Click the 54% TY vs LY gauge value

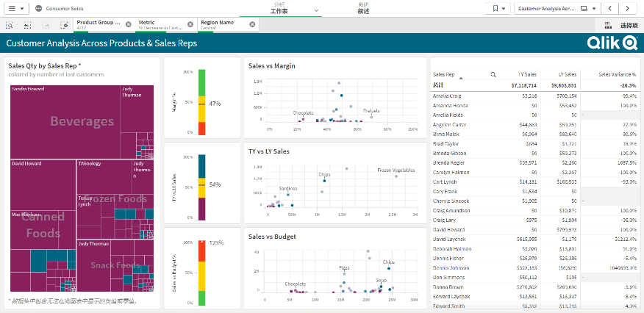215,184
